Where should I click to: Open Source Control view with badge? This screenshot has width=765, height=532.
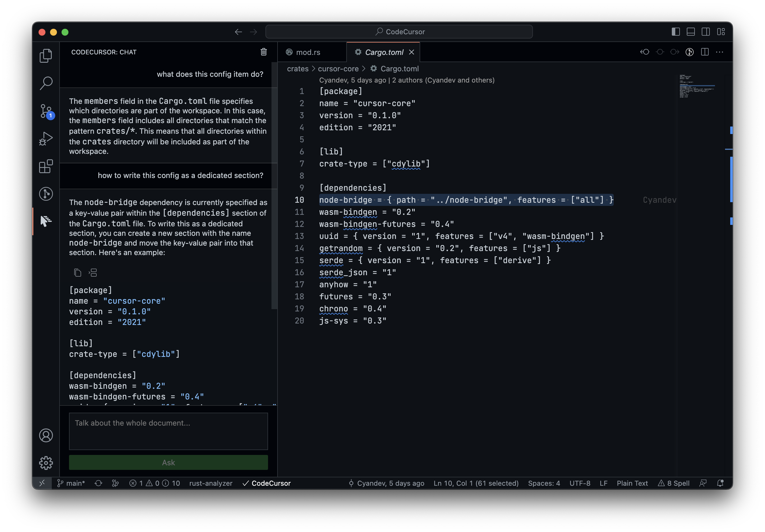point(46,111)
